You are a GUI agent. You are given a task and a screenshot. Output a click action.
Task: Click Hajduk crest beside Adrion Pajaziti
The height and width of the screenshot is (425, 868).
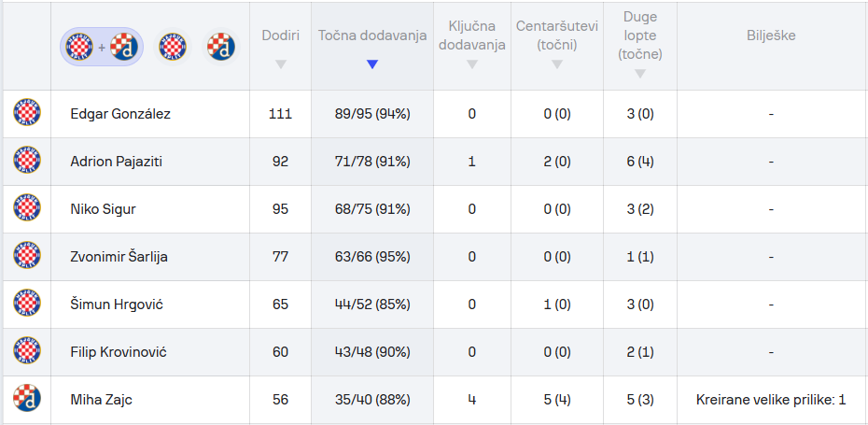(x=27, y=161)
